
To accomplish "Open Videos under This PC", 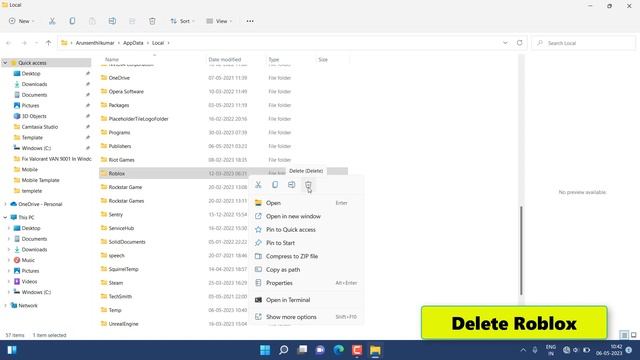I will pyautogui.click(x=29, y=281).
